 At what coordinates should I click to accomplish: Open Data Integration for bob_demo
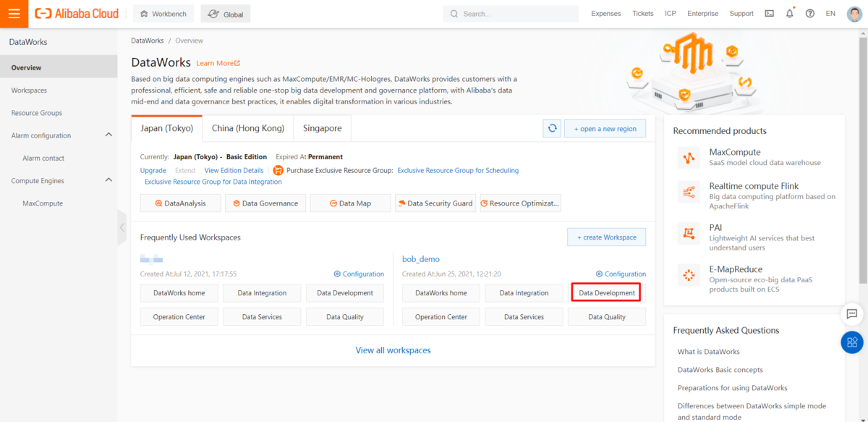coord(524,293)
